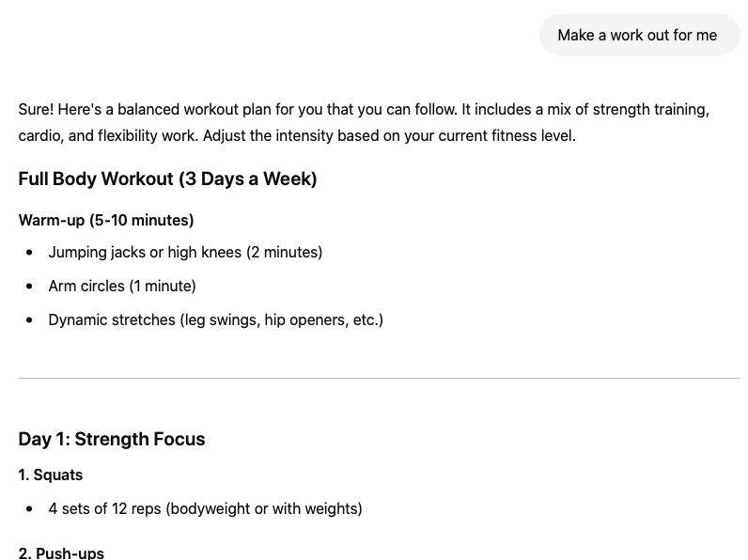
Task: Click the intro sentence starting "Sure! Here's a balanced"
Action: 364,122
